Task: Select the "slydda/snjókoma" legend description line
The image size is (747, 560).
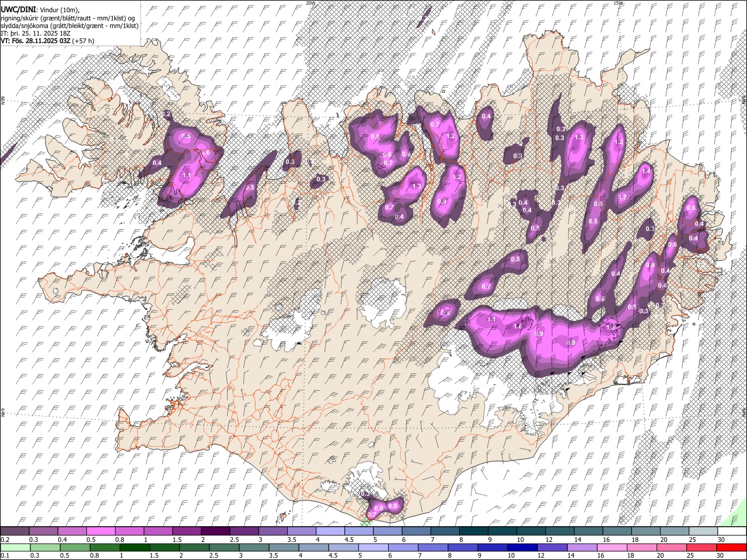Action: [69, 26]
